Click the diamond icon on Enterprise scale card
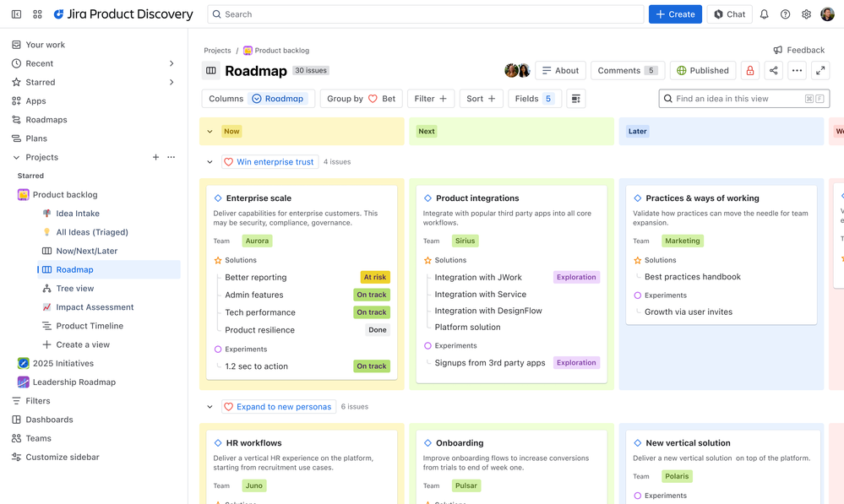Screen dimensions: 844x504 [x=218, y=198]
